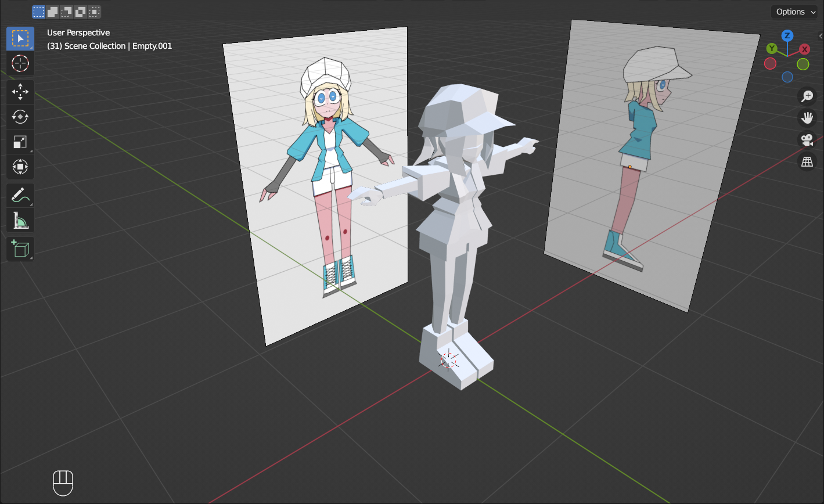Activate the Transform tool
824x504 pixels.
[20, 167]
